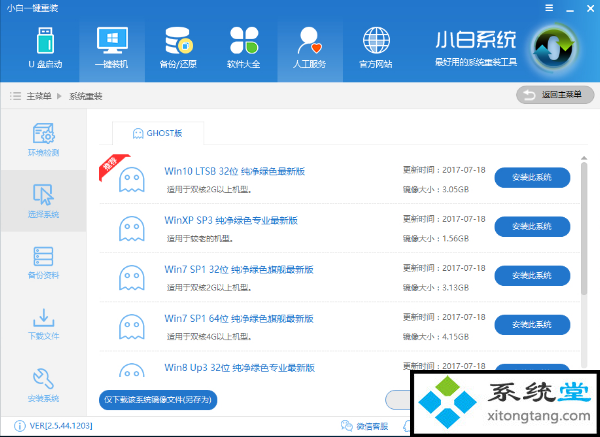The height and width of the screenshot is (437, 600).
Task: Open 微信客服 chat icon
Action: [347, 426]
